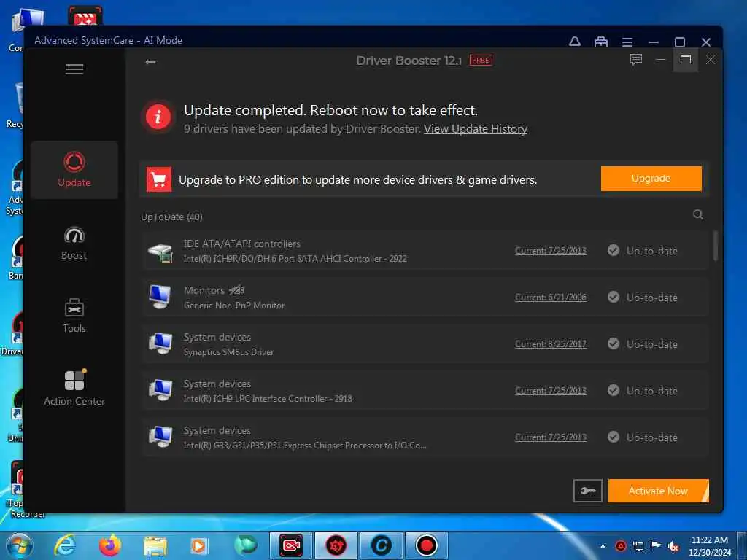Open the notification bell in Advanced SystemCare title bar
The image size is (747, 560).
pos(575,42)
